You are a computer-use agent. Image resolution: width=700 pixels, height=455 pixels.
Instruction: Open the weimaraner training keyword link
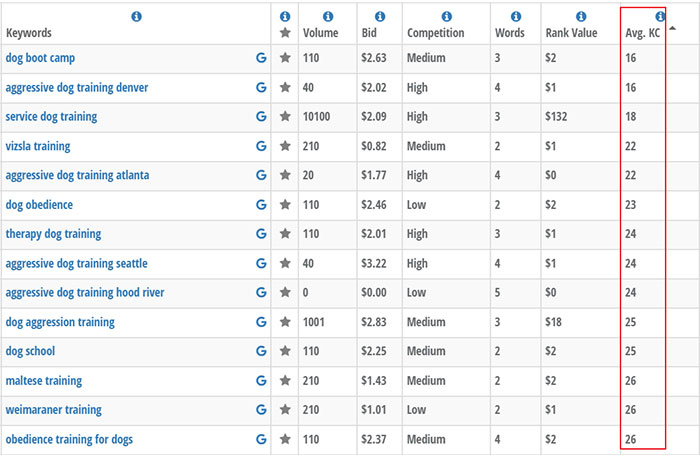click(54, 410)
